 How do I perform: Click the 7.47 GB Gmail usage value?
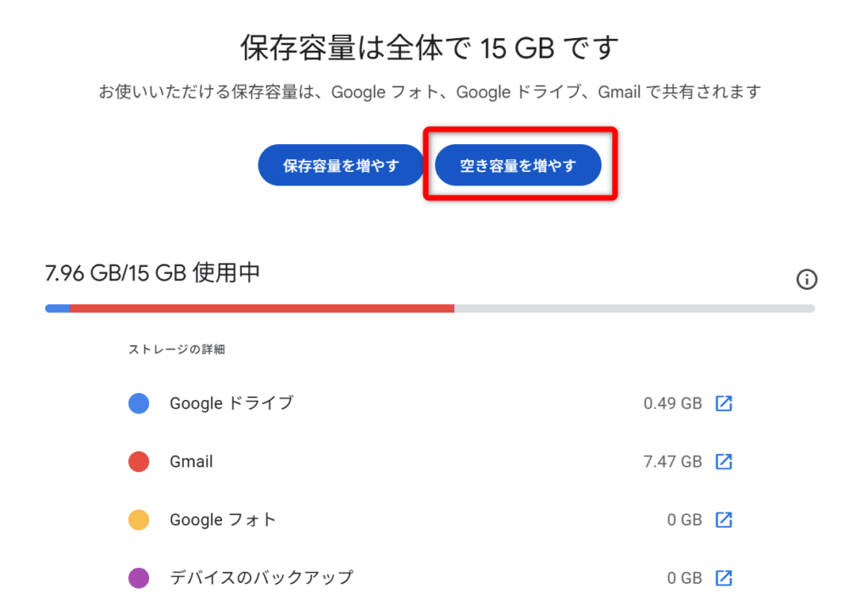click(x=672, y=462)
